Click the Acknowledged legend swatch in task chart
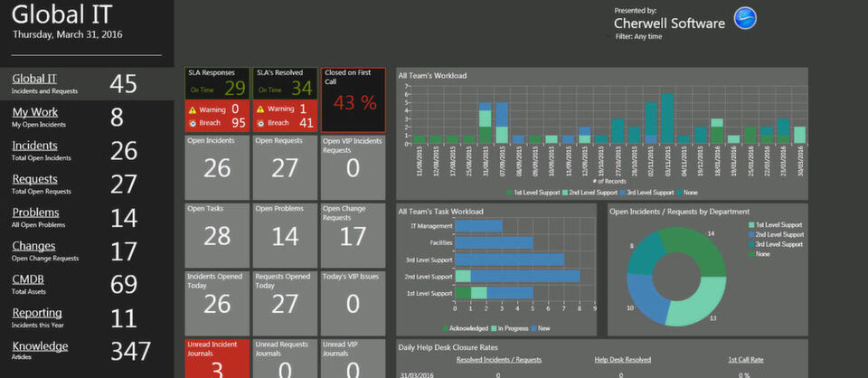The height and width of the screenshot is (378, 868). click(446, 329)
